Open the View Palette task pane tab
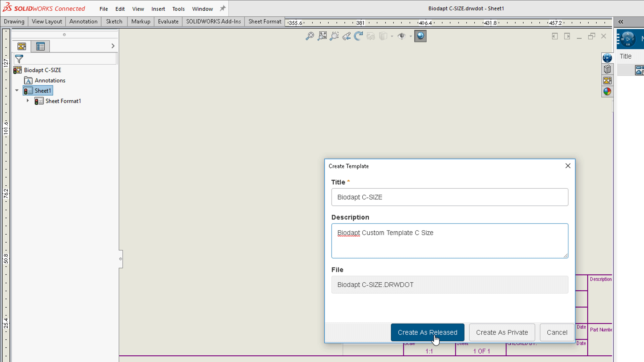 click(x=607, y=80)
